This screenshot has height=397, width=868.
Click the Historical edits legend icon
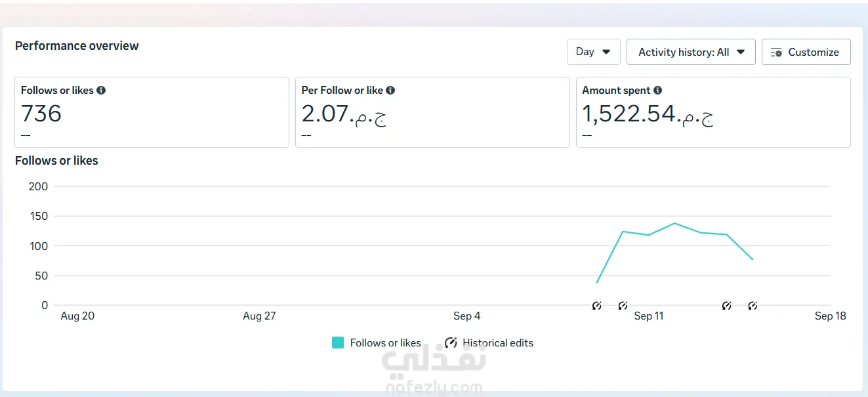click(x=451, y=343)
